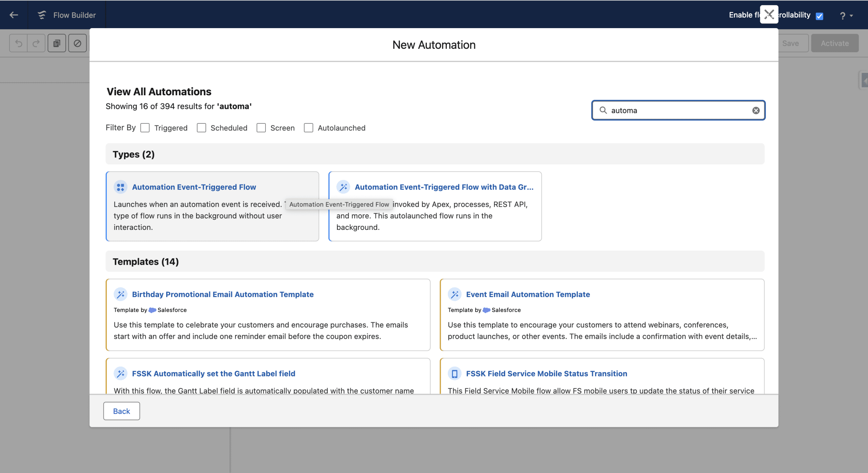Click the undo toolbar icon
This screenshot has height=473, width=868.
coord(19,43)
